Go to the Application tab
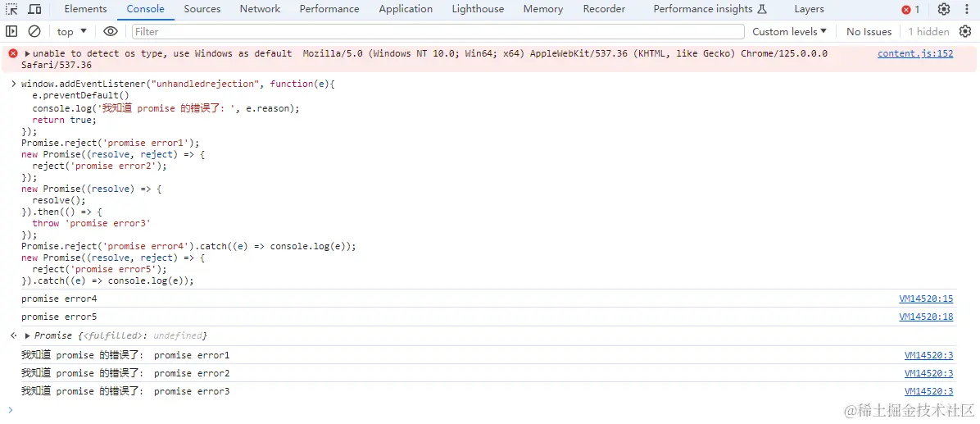 pyautogui.click(x=406, y=9)
